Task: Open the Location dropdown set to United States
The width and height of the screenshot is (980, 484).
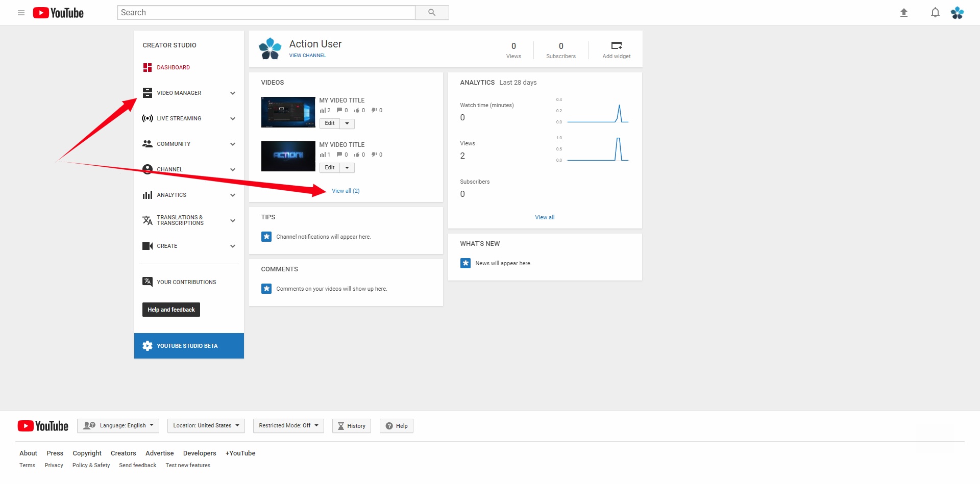Action: [x=206, y=425]
